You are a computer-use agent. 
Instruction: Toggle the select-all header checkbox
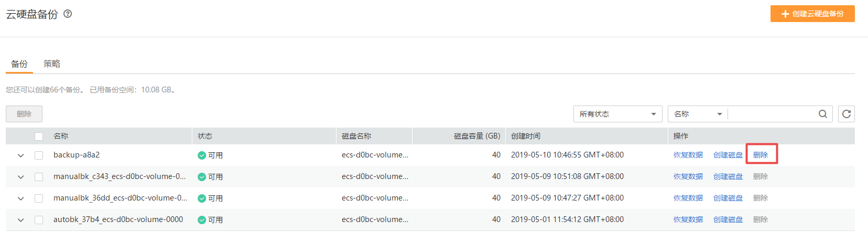pos(39,136)
